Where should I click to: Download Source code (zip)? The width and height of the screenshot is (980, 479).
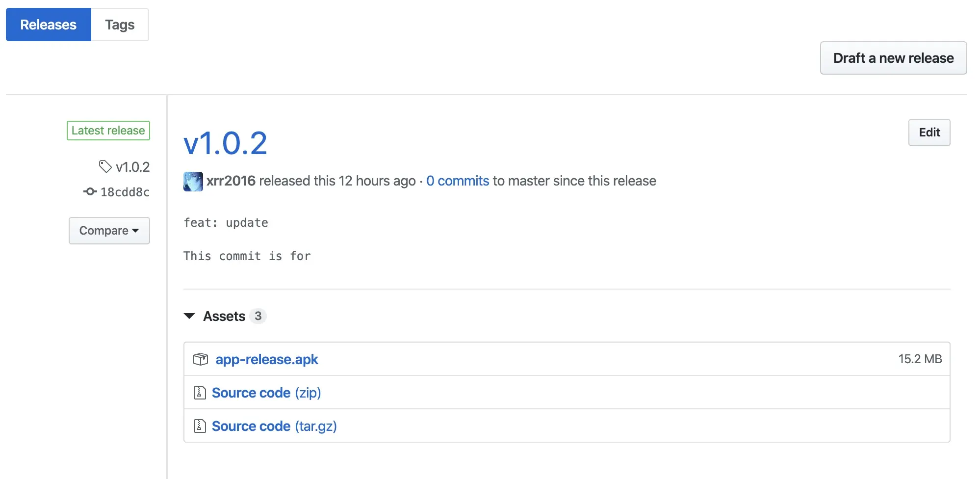tap(266, 393)
